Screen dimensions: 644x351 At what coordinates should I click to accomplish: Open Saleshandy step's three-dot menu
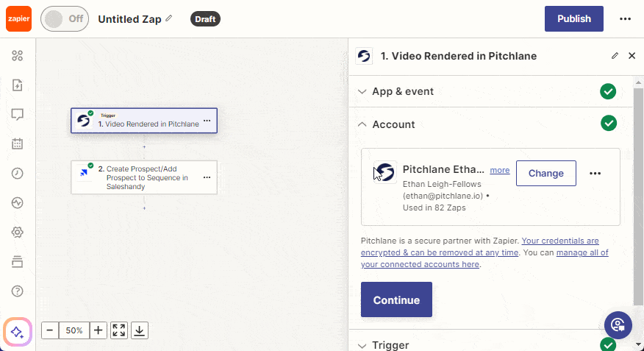click(x=207, y=177)
